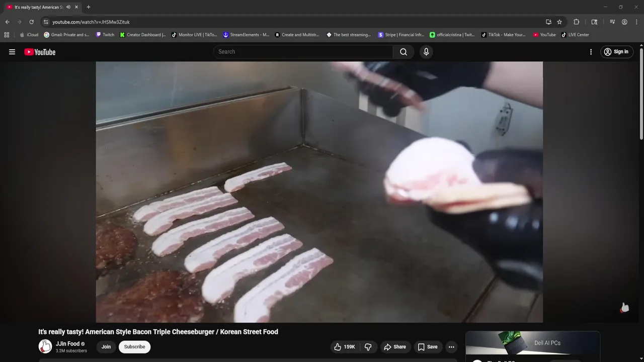
Task: View site information icon in address bar
Action: [x=46, y=22]
